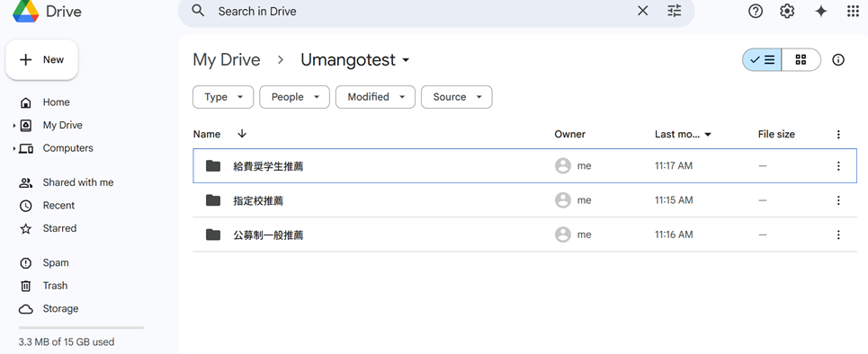This screenshot has width=868, height=354.
Task: Reverse sort direction arrow next to Name
Action: coord(242,134)
